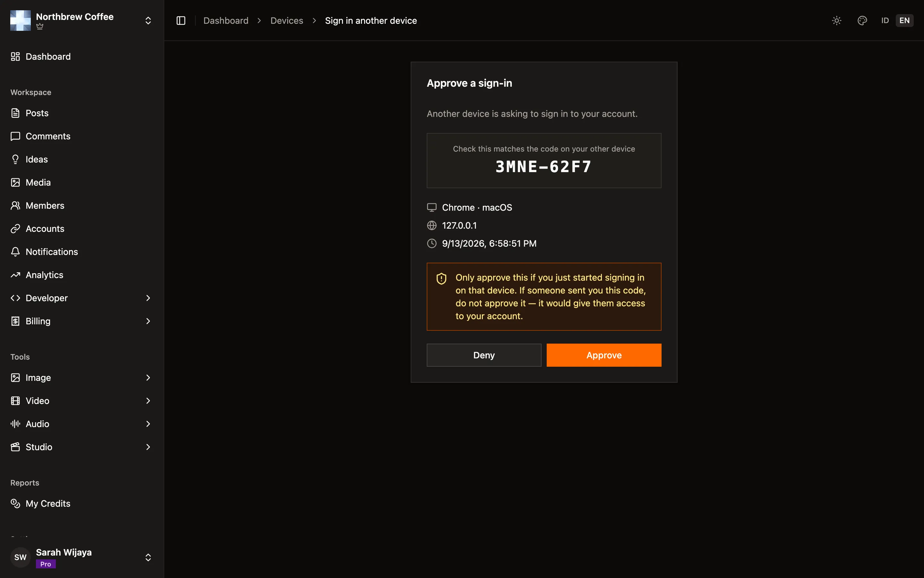Open the Comments menu item

click(x=82, y=136)
